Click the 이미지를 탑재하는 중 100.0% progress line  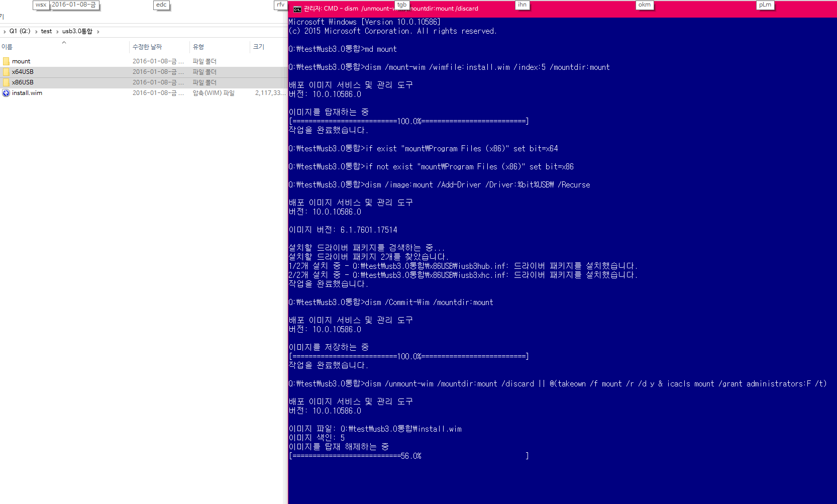[408, 122]
